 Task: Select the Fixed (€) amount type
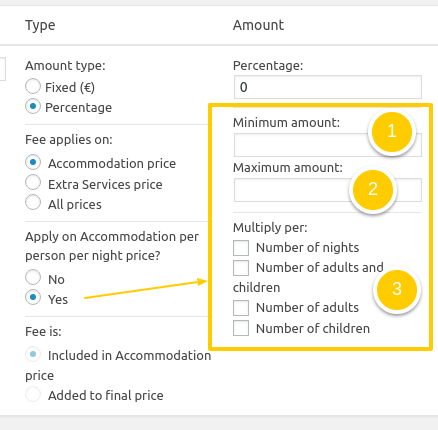click(x=33, y=86)
